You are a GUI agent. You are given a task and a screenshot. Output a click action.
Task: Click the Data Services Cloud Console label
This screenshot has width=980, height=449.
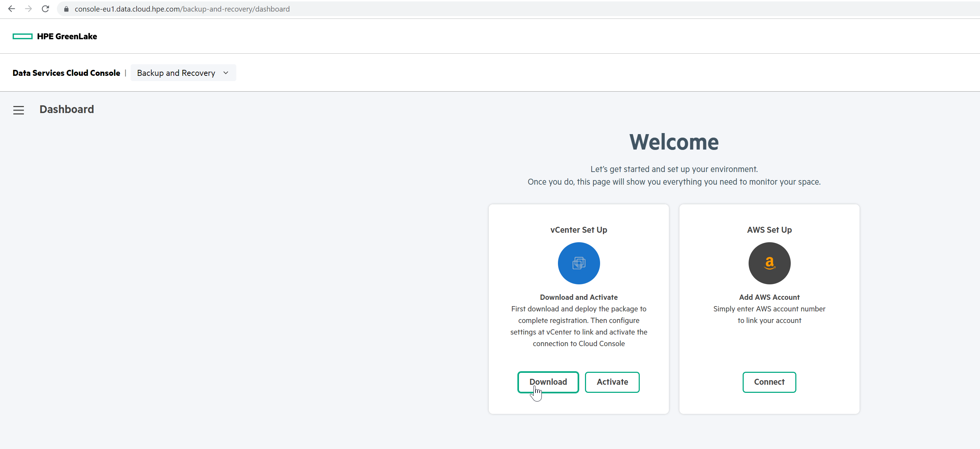click(x=66, y=73)
